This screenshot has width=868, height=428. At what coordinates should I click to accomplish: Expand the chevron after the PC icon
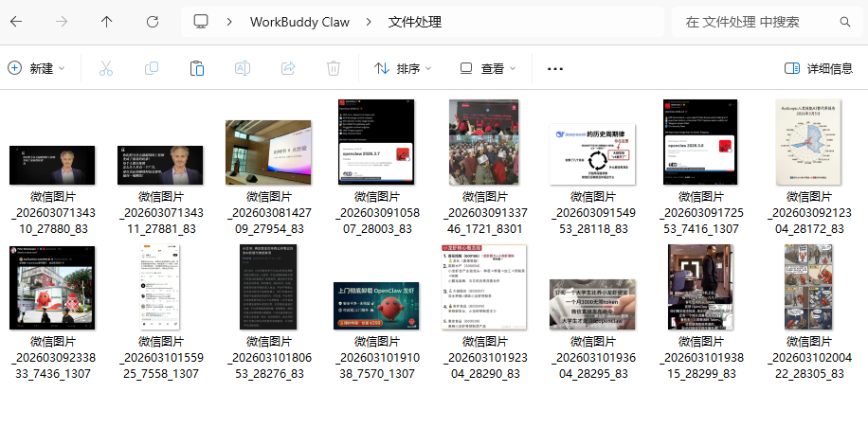(x=229, y=22)
